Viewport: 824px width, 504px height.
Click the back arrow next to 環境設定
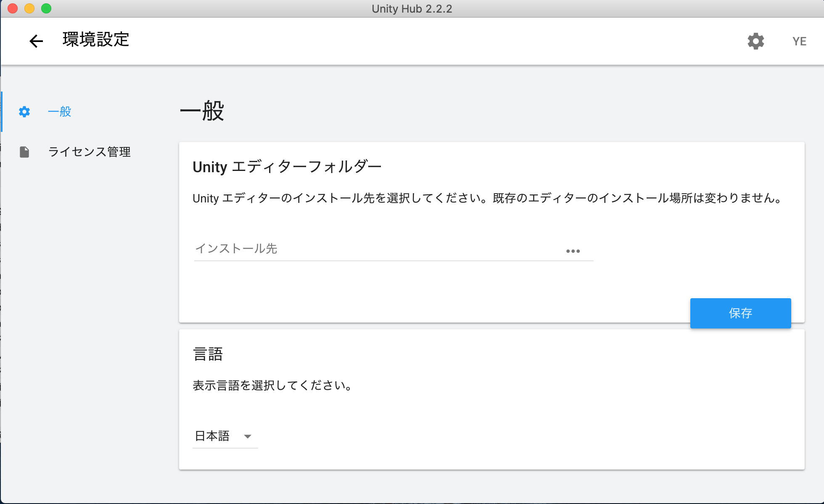(36, 41)
